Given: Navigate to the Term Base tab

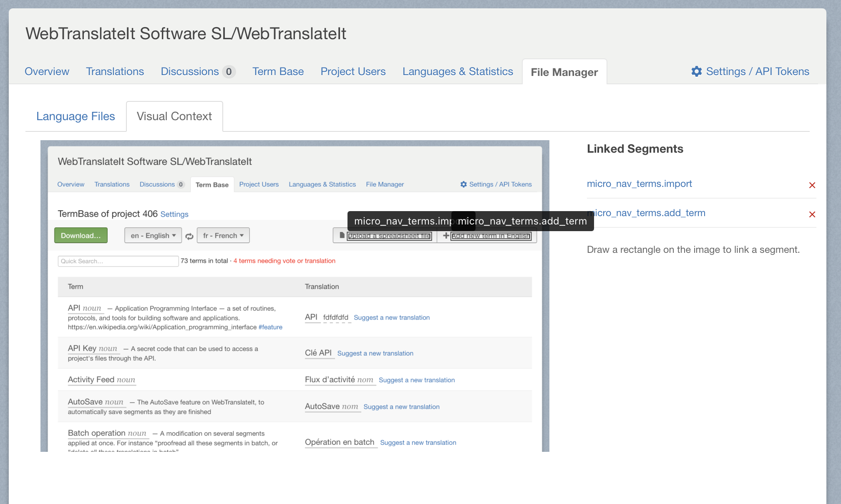Looking at the screenshot, I should click(278, 71).
